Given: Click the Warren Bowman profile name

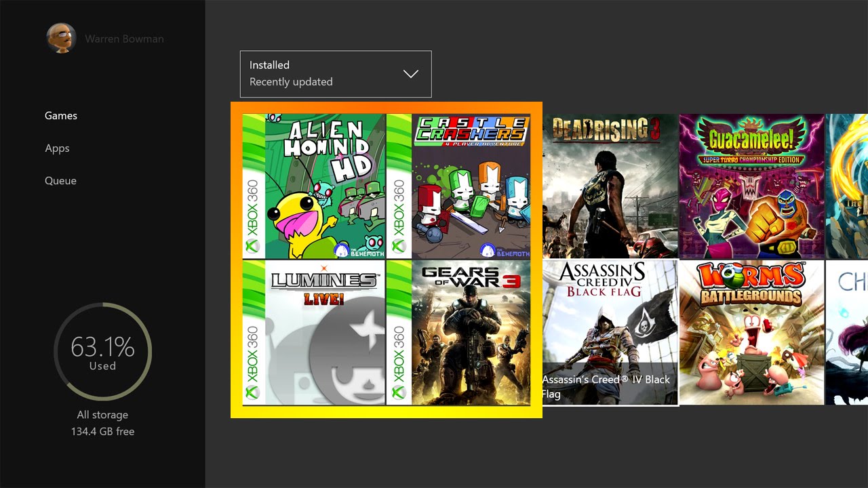Looking at the screenshot, I should pos(124,39).
